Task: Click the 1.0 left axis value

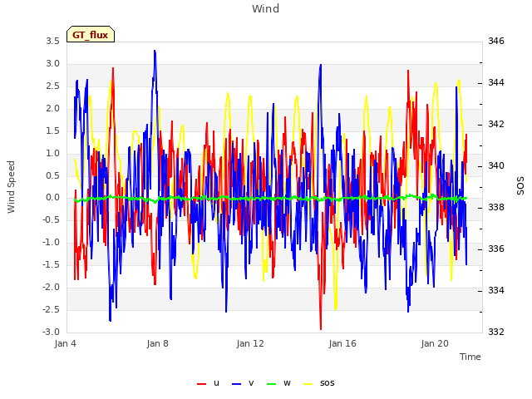Action: tap(52, 153)
